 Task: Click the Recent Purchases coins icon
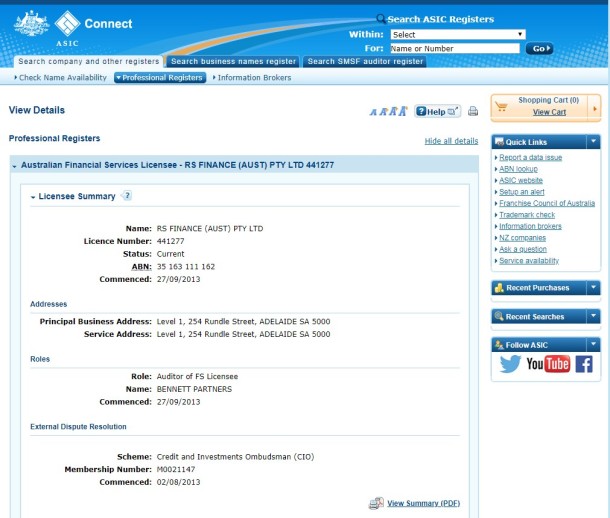pos(499,288)
